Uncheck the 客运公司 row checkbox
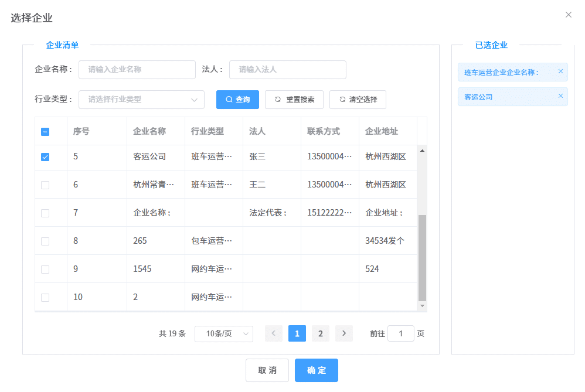The image size is (585, 392). 46,156
